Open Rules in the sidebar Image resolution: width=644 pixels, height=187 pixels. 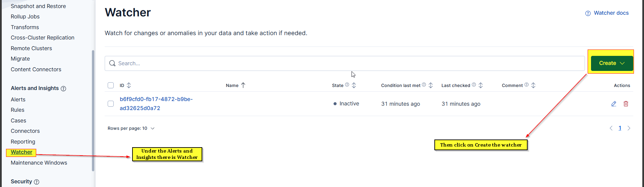click(17, 110)
